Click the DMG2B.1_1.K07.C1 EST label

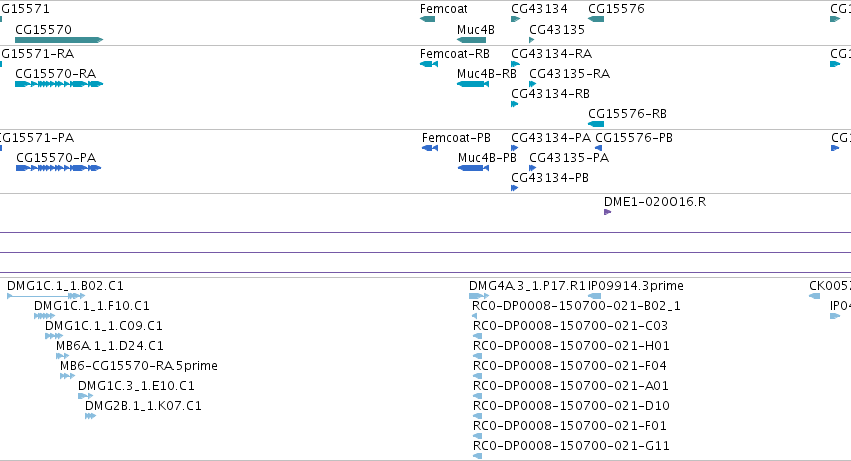pyautogui.click(x=143, y=407)
